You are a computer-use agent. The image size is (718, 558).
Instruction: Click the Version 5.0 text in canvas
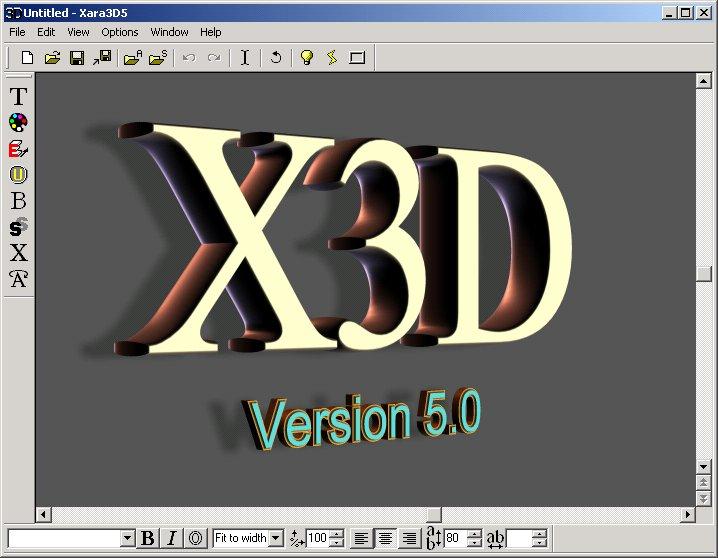(364, 419)
